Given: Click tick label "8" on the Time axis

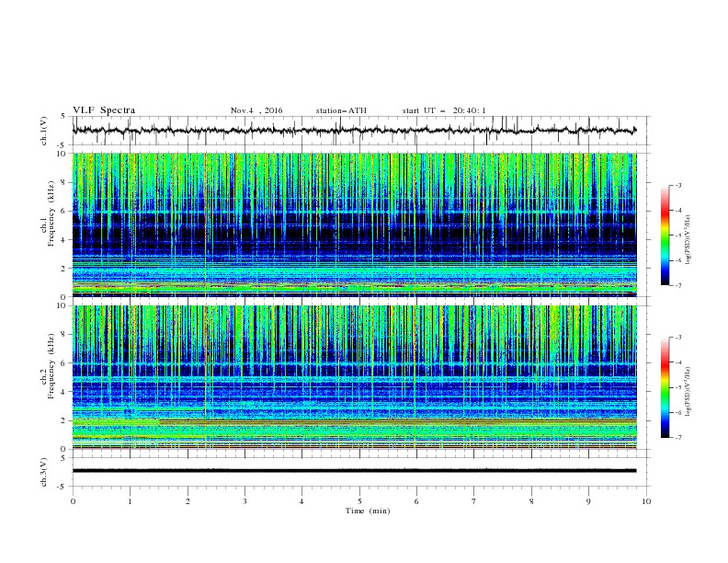Looking at the screenshot, I should [531, 501].
